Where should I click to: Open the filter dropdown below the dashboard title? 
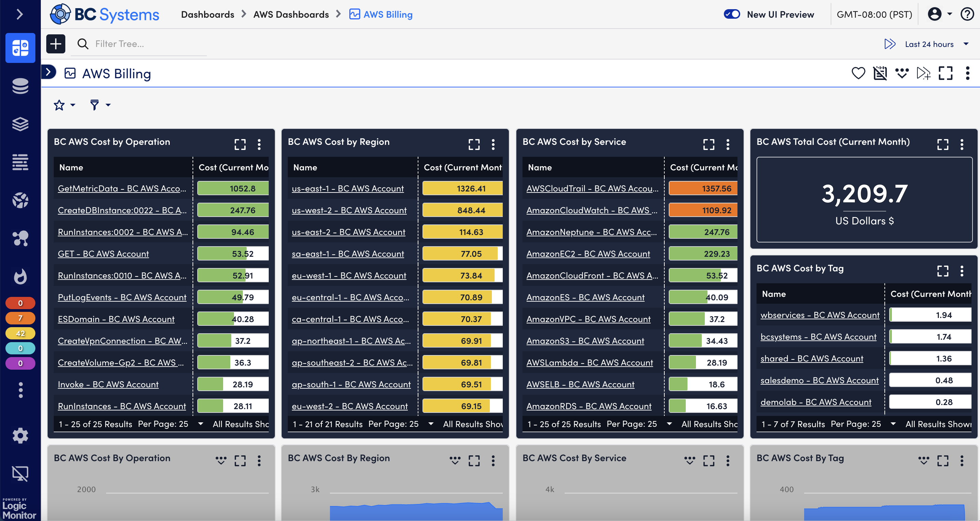coord(99,105)
